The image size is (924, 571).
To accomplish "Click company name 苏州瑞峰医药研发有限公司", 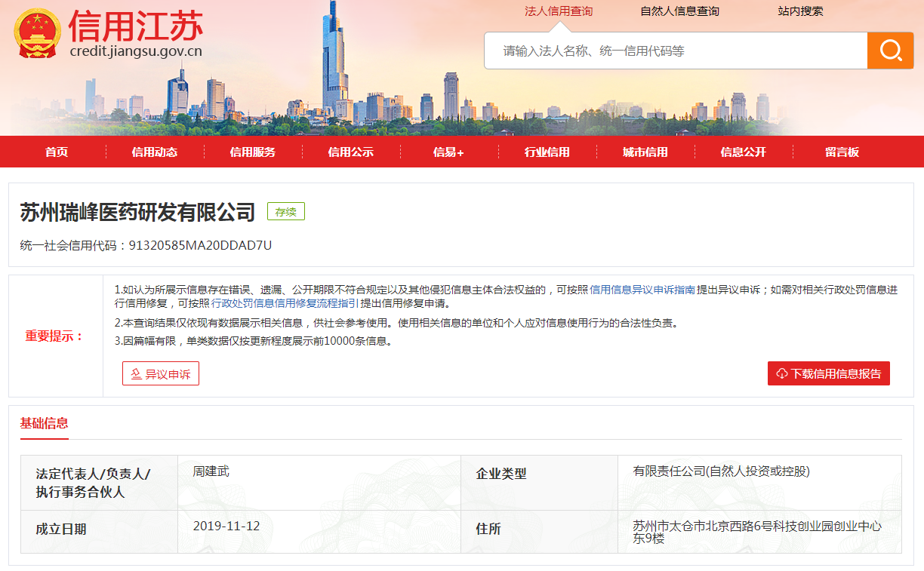I will point(138,212).
